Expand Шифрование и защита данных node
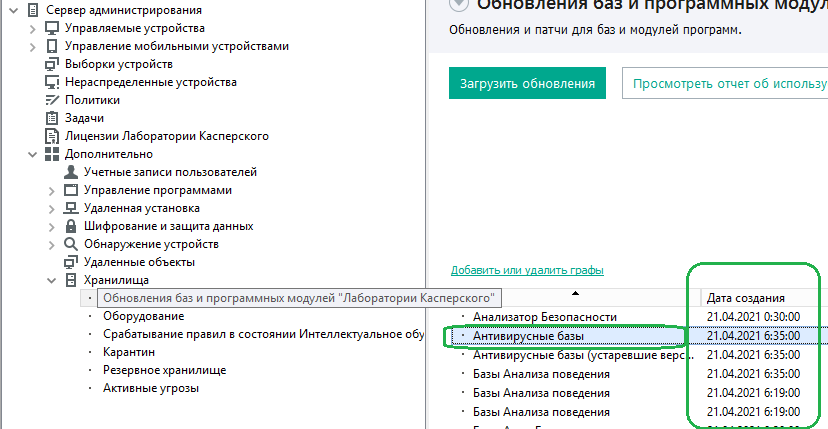Viewport: 828px width, 429px height. (x=52, y=227)
